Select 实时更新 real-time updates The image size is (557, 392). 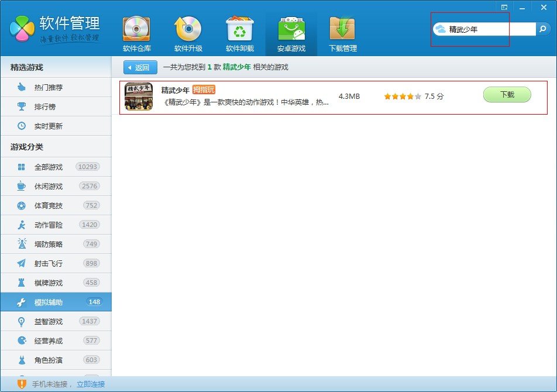(x=49, y=126)
